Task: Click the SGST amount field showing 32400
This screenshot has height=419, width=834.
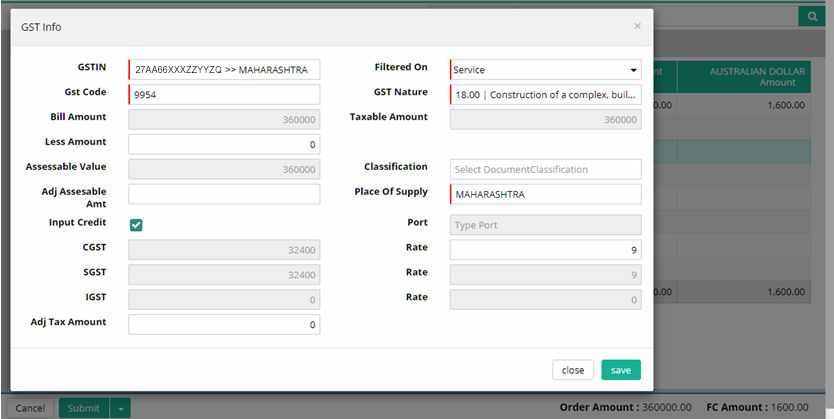Action: click(x=224, y=275)
